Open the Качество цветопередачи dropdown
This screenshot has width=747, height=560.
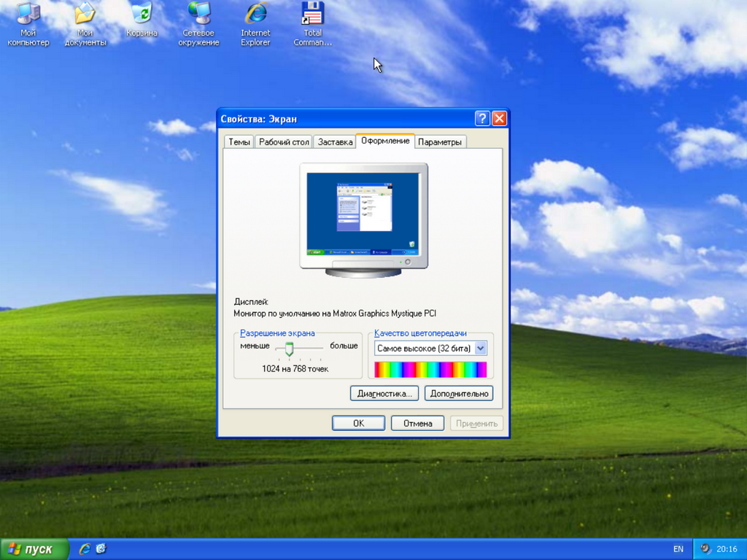coord(480,348)
